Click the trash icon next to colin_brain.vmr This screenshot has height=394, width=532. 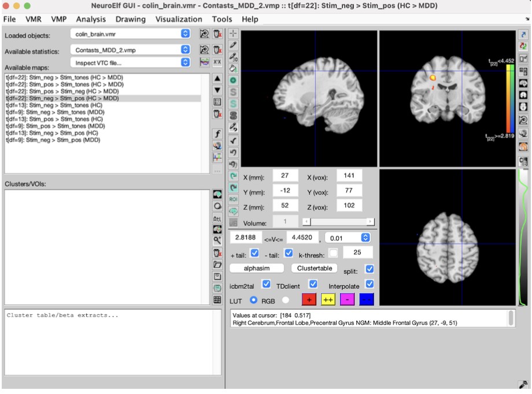click(217, 34)
